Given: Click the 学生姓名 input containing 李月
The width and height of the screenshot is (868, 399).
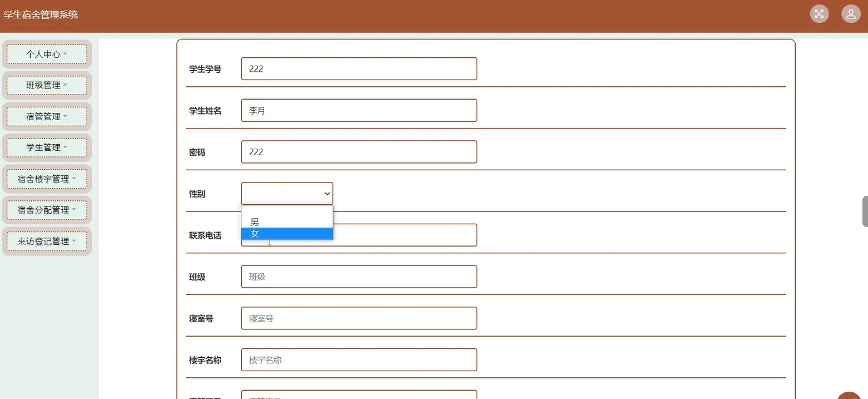Looking at the screenshot, I should (359, 110).
